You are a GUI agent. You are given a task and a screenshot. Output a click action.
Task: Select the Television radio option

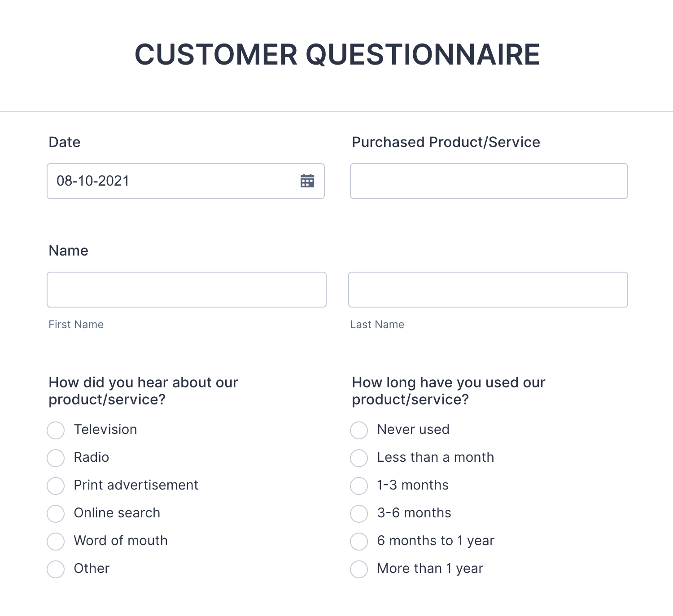(56, 430)
